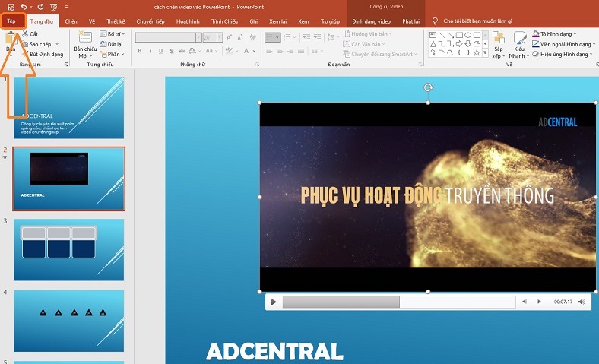This screenshot has width=599, height=364.
Task: Select slide 3 thumbnail in the panel
Action: [x=69, y=249]
